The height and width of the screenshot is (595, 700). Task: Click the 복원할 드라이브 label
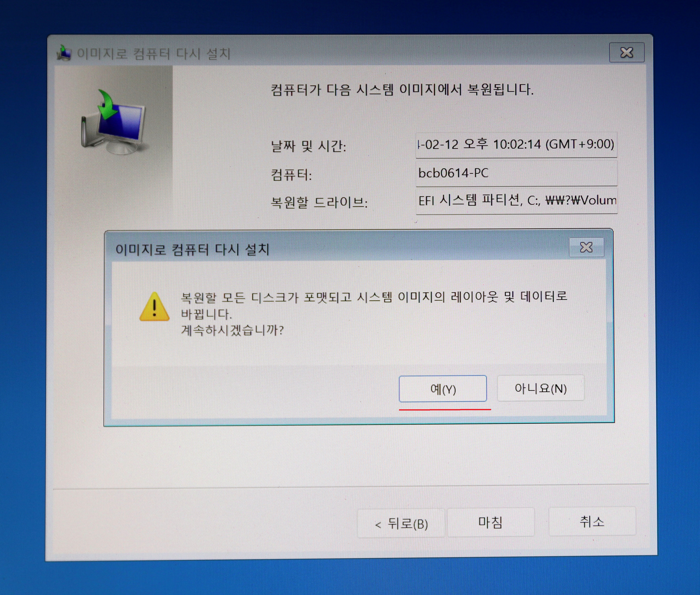point(319,202)
